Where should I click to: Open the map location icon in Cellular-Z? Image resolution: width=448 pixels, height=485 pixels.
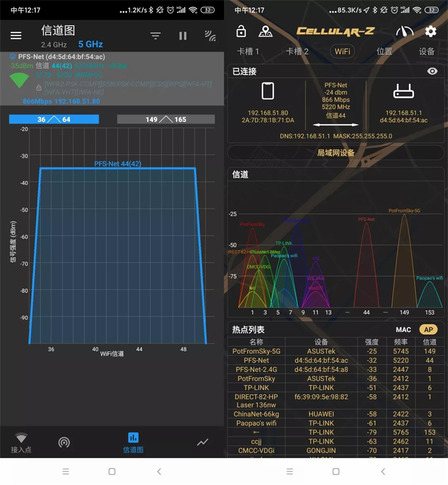pos(266,31)
